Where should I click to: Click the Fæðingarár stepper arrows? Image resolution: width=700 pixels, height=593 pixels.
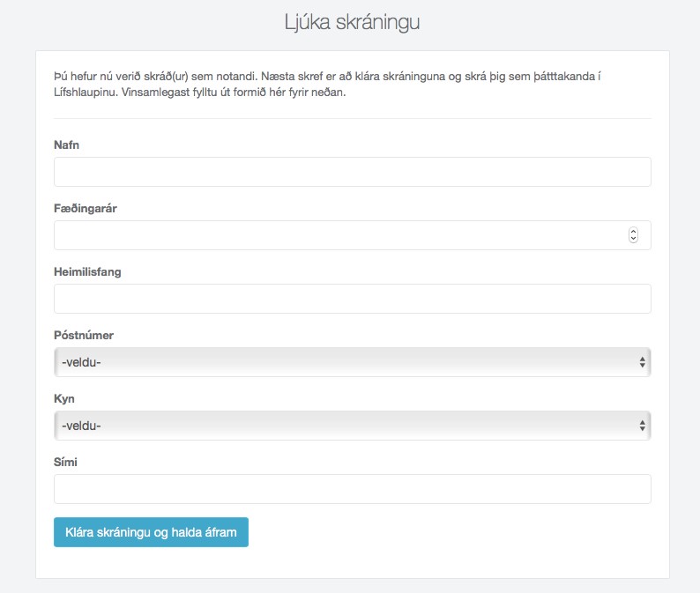click(633, 235)
